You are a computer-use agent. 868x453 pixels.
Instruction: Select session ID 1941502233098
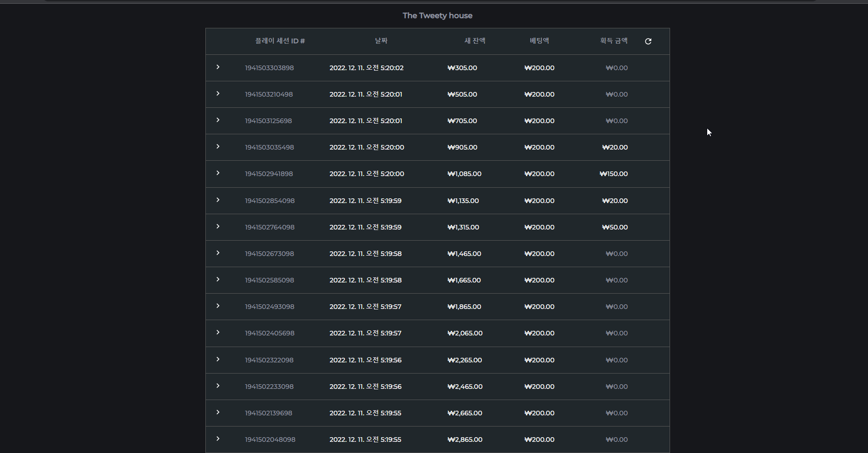[270, 387]
